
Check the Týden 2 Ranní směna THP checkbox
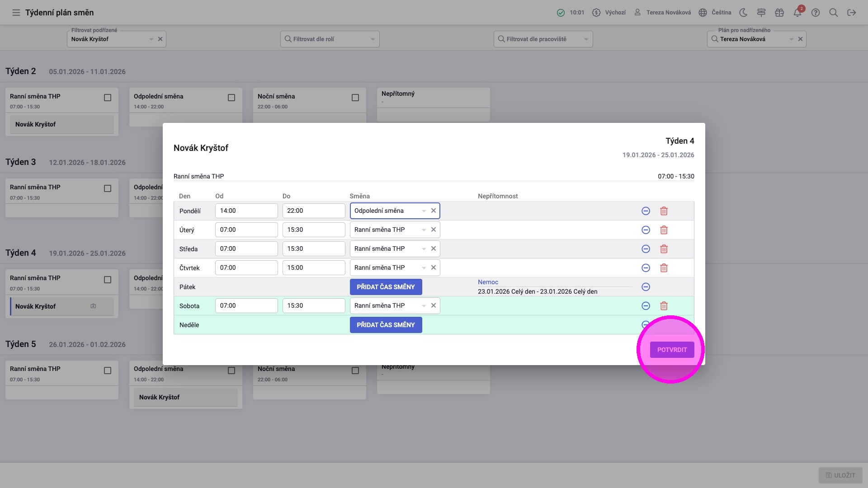click(x=108, y=98)
